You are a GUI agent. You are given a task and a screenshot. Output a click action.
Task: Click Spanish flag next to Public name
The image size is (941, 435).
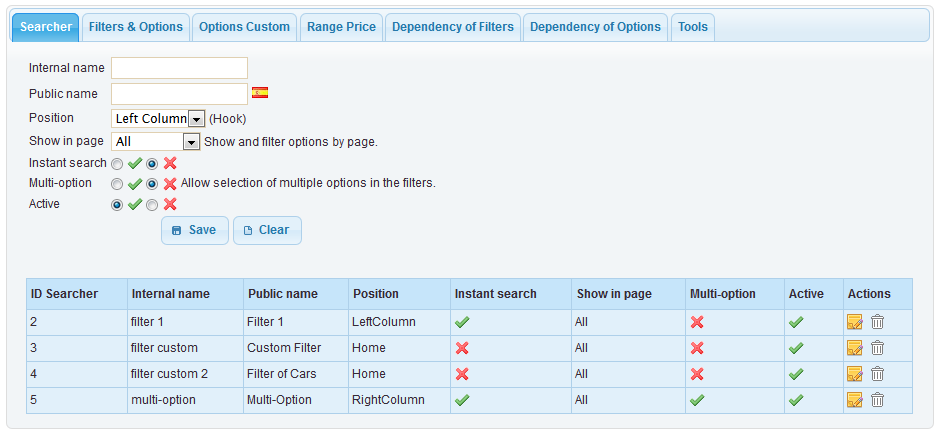pyautogui.click(x=260, y=93)
